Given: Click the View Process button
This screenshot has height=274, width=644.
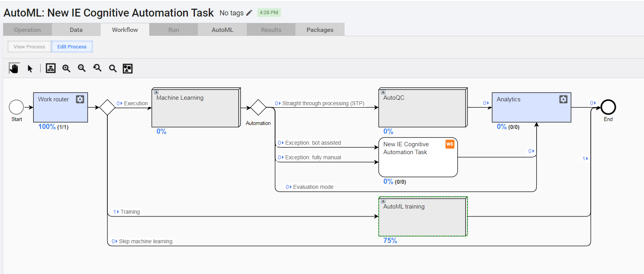Looking at the screenshot, I should pyautogui.click(x=30, y=47).
